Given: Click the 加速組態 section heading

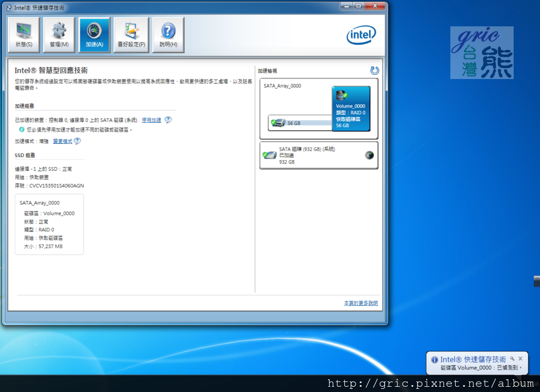Looking at the screenshot, I should [24, 106].
